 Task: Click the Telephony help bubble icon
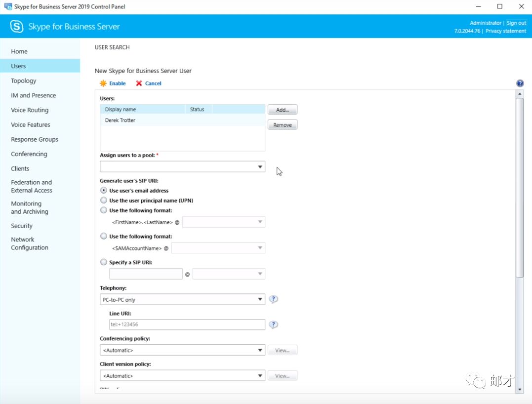tap(273, 299)
